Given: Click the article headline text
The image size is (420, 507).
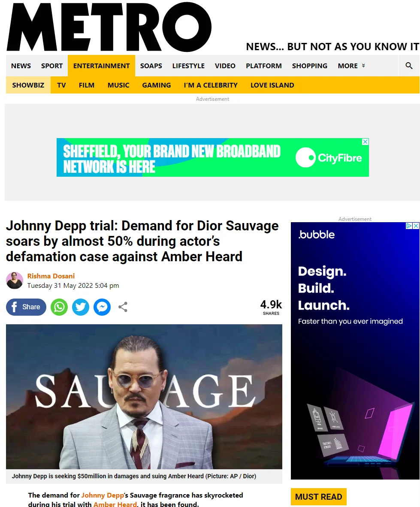Looking at the screenshot, I should click(x=142, y=241).
